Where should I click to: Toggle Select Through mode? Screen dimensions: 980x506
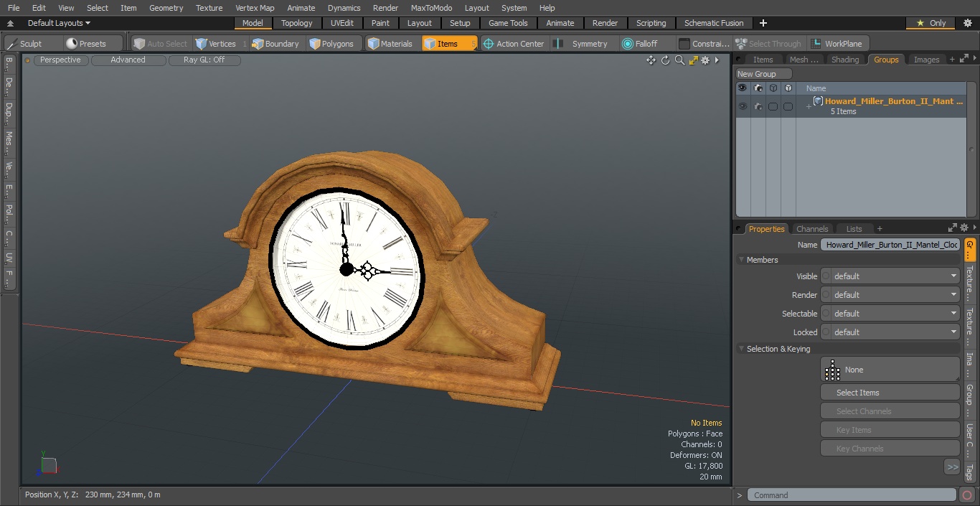[768, 44]
